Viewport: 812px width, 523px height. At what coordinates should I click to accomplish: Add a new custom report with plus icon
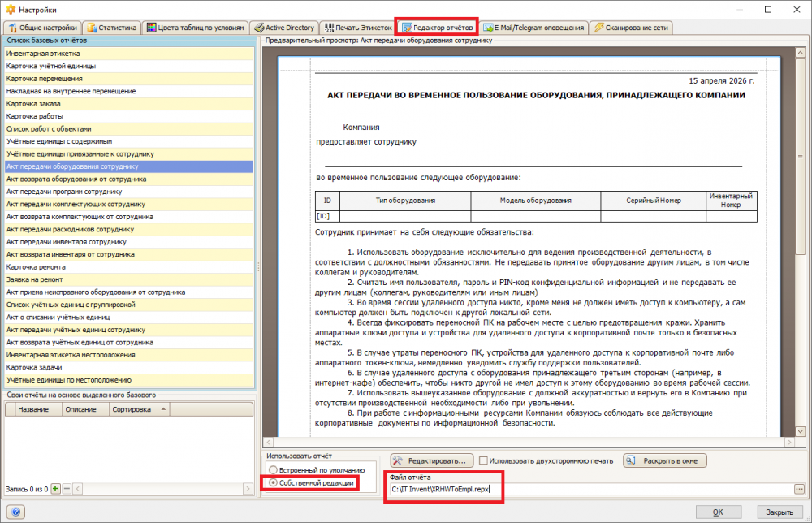[55, 489]
